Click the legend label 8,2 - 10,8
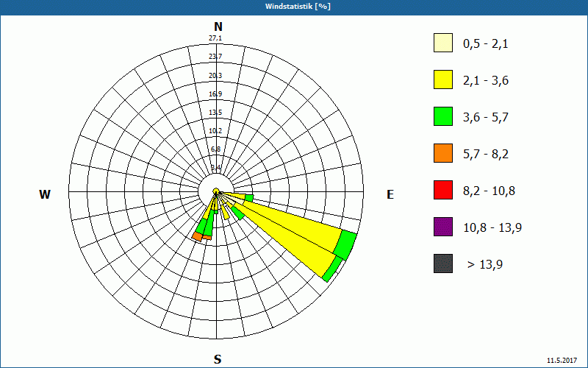588x368 pixels. point(489,191)
